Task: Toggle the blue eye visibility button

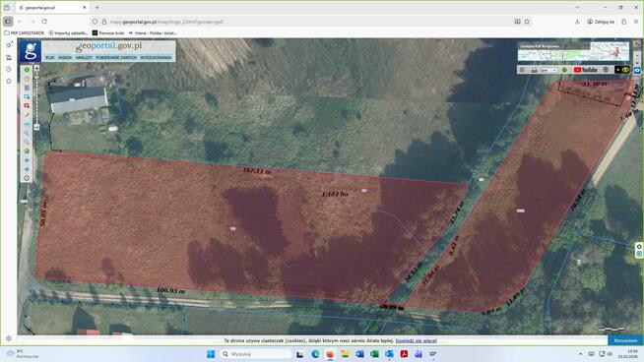Action: (x=637, y=71)
